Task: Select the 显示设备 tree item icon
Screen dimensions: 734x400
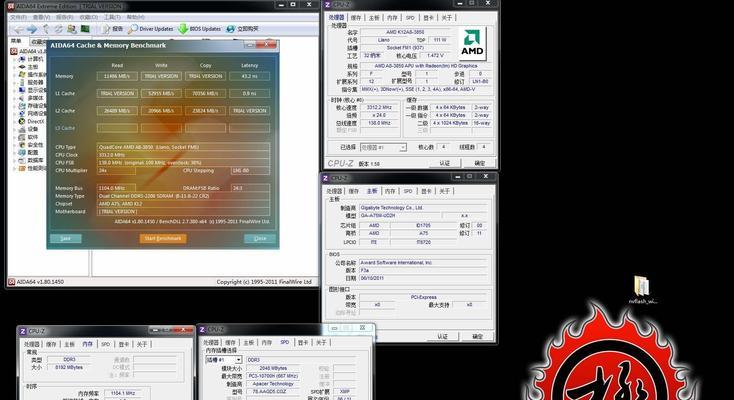Action: pos(22,90)
